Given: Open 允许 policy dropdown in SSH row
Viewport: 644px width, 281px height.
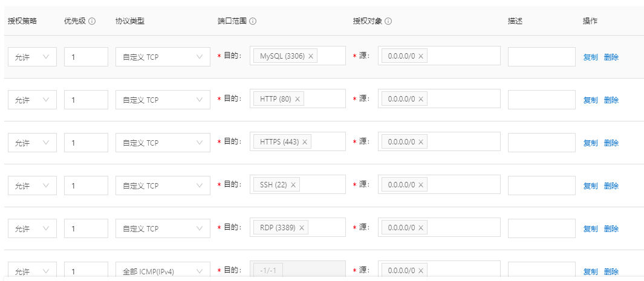Looking at the screenshot, I should pos(33,186).
